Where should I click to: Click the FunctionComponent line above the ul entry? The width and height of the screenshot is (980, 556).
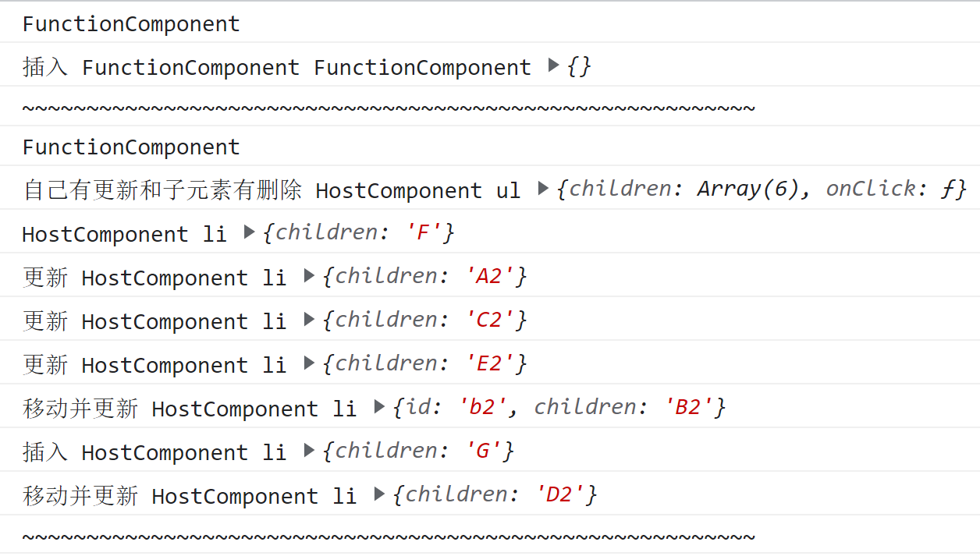tap(131, 147)
